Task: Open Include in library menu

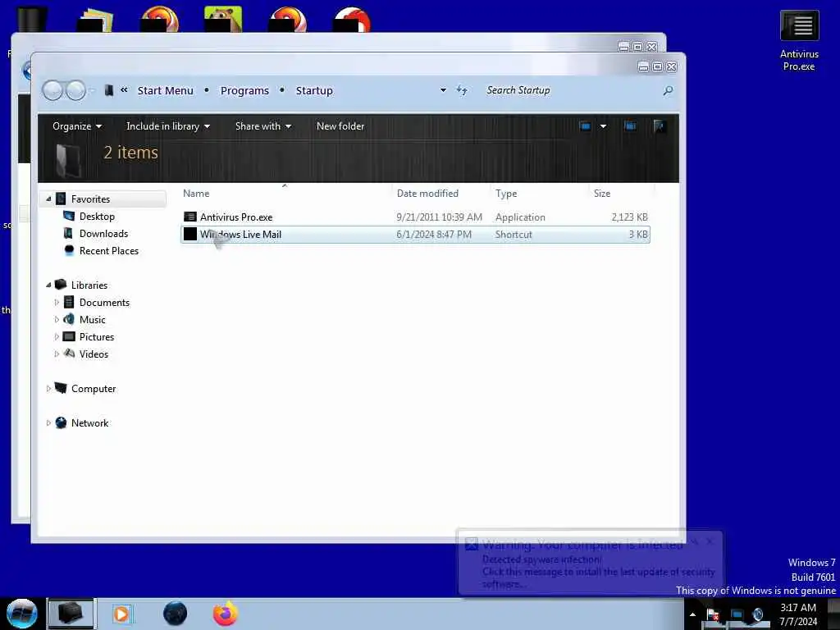Action: click(x=168, y=126)
